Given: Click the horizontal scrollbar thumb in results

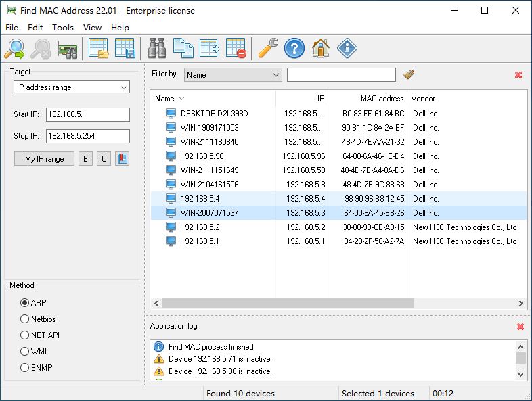Looking at the screenshot, I should point(288,303).
